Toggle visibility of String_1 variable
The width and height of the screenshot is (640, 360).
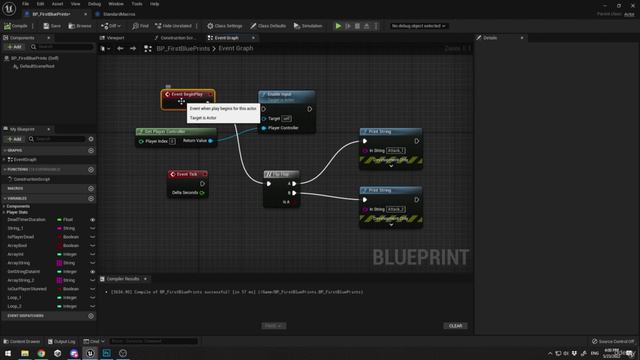[x=93, y=228]
